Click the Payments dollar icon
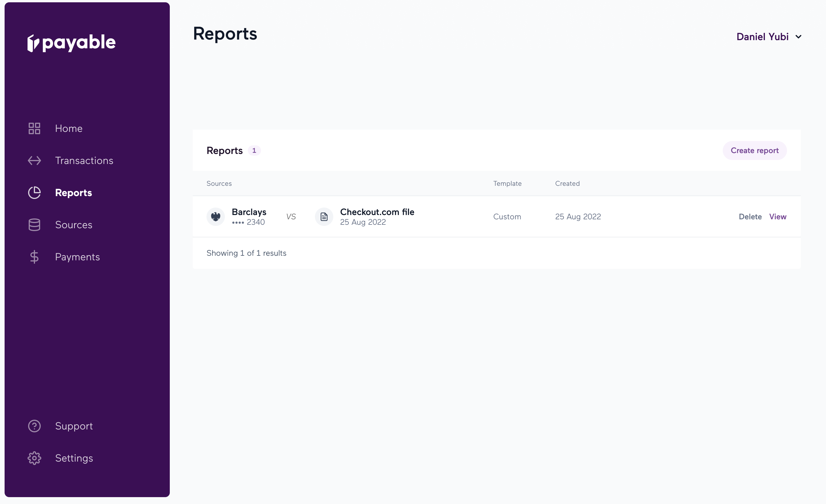Screen dimensions: 826x504 coord(34,257)
